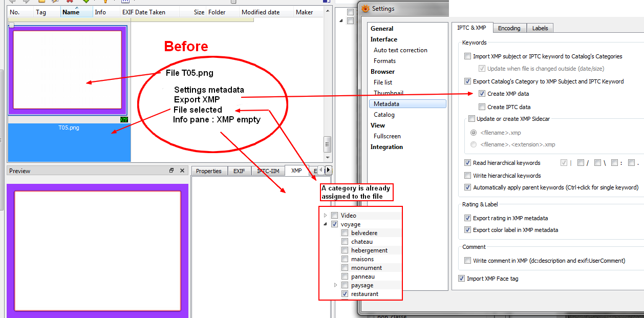
Task: Uncheck Export rating in XMP metadata
Action: pos(467,218)
